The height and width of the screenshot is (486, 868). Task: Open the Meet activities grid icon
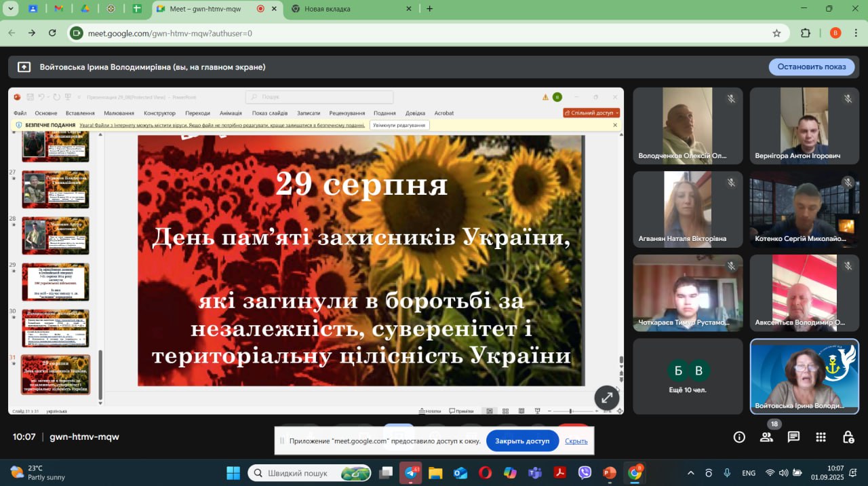pyautogui.click(x=821, y=437)
